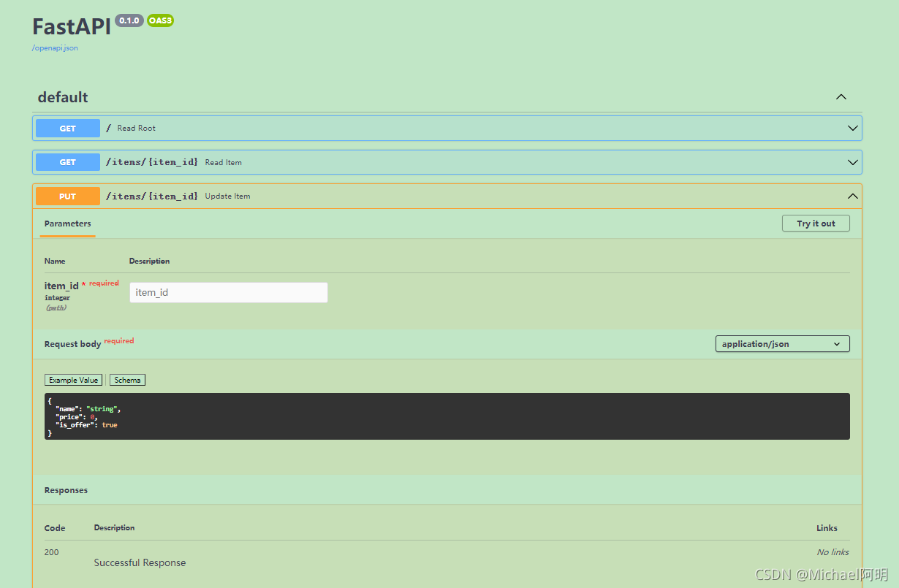Collapse the default section chevron
Viewport: 899px width, 588px height.
click(841, 97)
